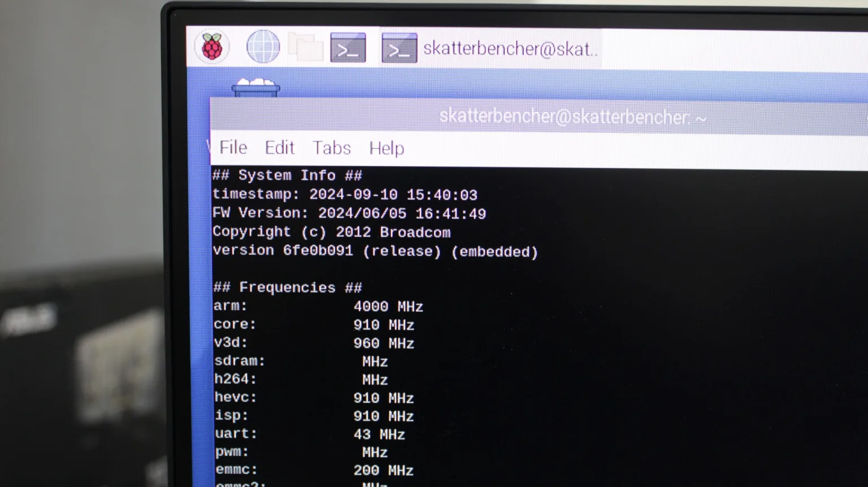Image resolution: width=868 pixels, height=487 pixels.
Task: Click the sdram: MHz line
Action: coord(301,361)
